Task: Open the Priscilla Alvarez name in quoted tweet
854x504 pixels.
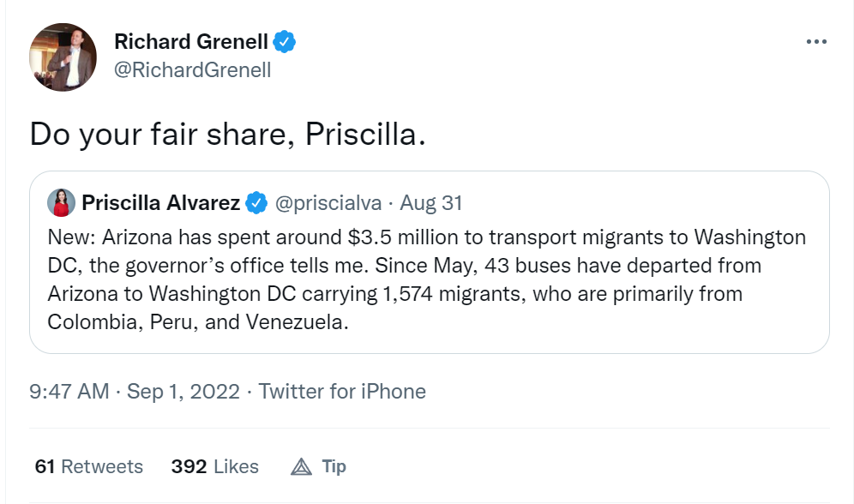Action: (162, 203)
